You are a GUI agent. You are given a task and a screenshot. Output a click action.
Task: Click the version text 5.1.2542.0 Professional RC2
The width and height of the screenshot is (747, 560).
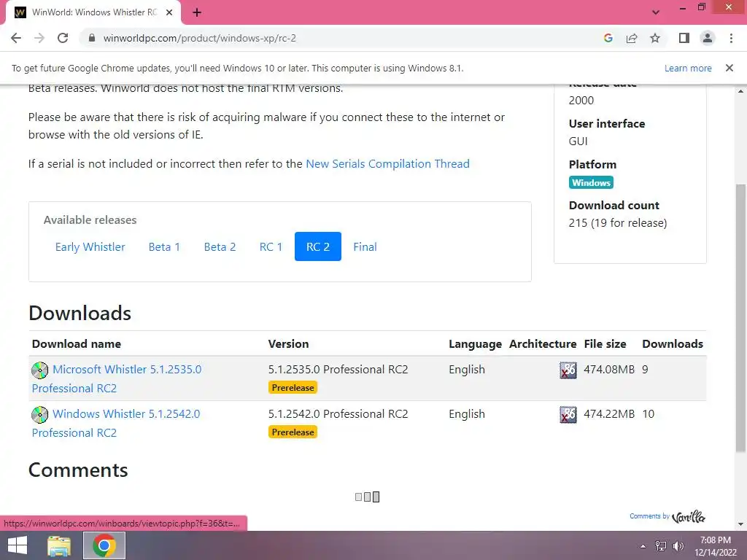tap(338, 414)
